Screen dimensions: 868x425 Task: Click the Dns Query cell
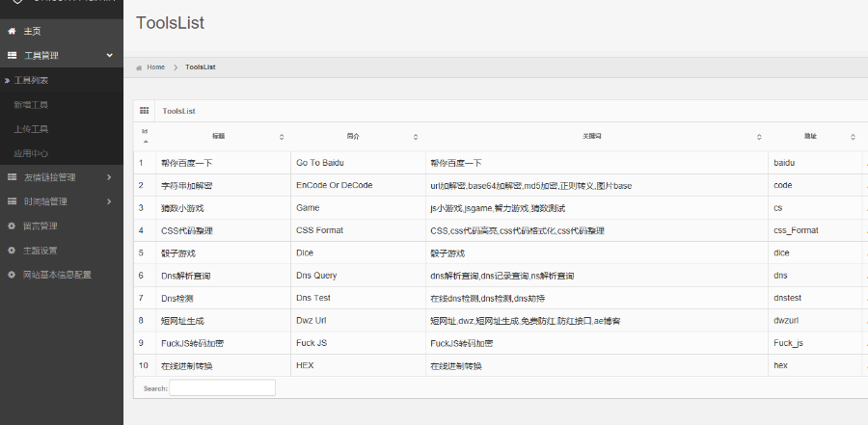point(358,277)
